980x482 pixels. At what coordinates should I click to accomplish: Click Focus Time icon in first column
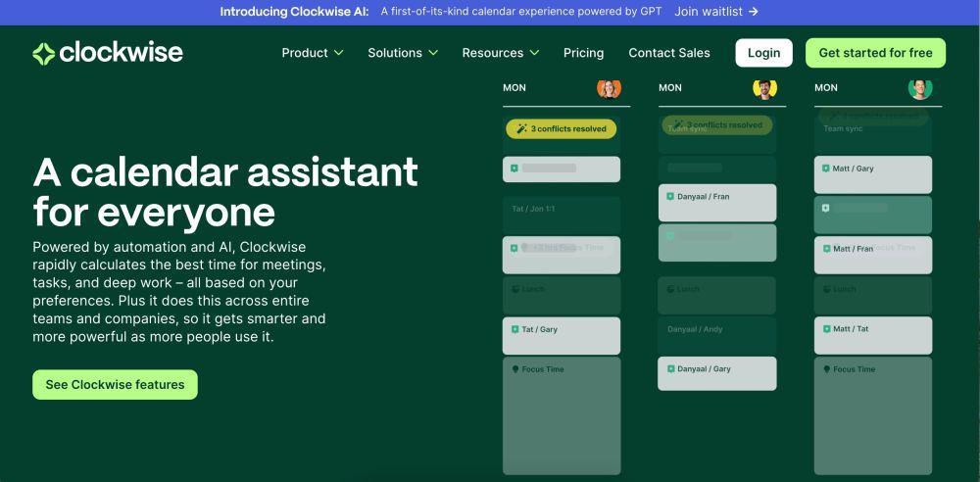click(x=515, y=369)
